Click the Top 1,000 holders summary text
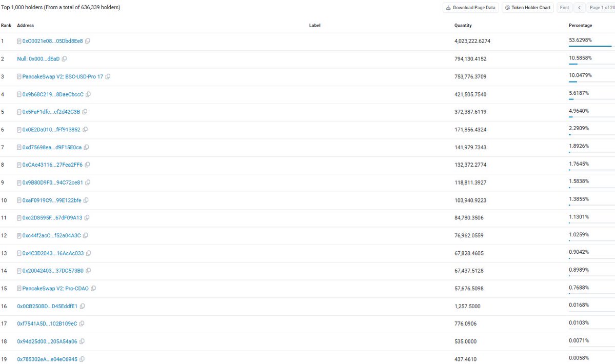The image size is (615, 364). pyautogui.click(x=61, y=7)
